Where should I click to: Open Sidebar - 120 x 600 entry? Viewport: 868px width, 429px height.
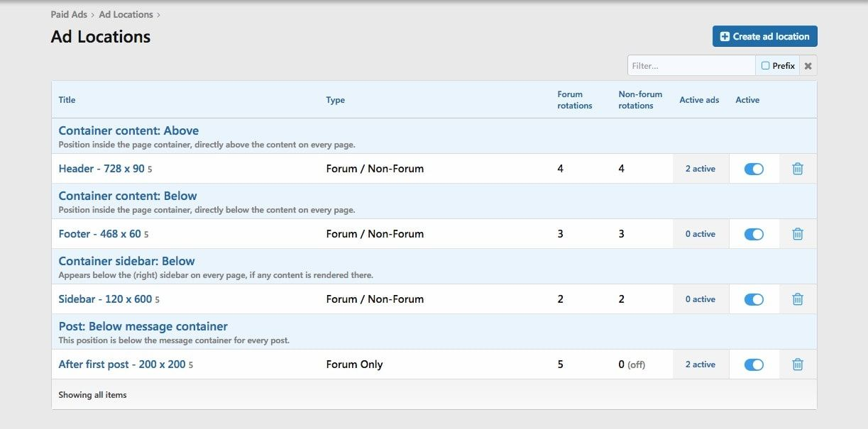tap(105, 299)
